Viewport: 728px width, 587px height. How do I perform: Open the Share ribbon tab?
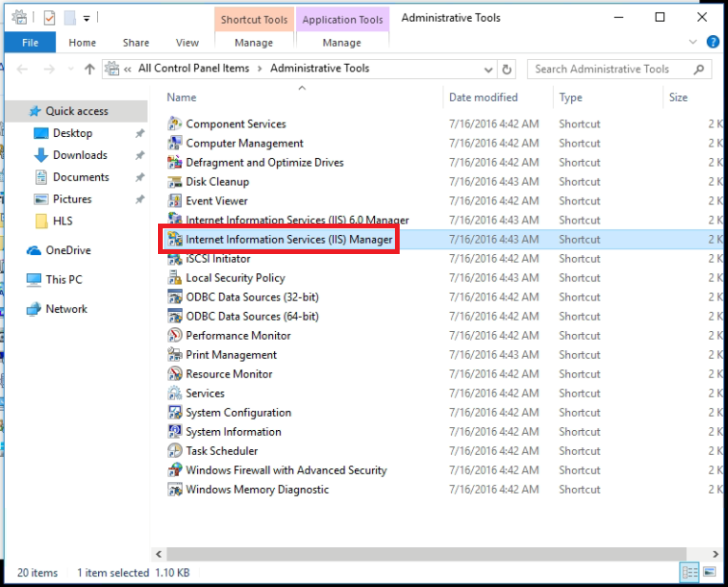(135, 43)
